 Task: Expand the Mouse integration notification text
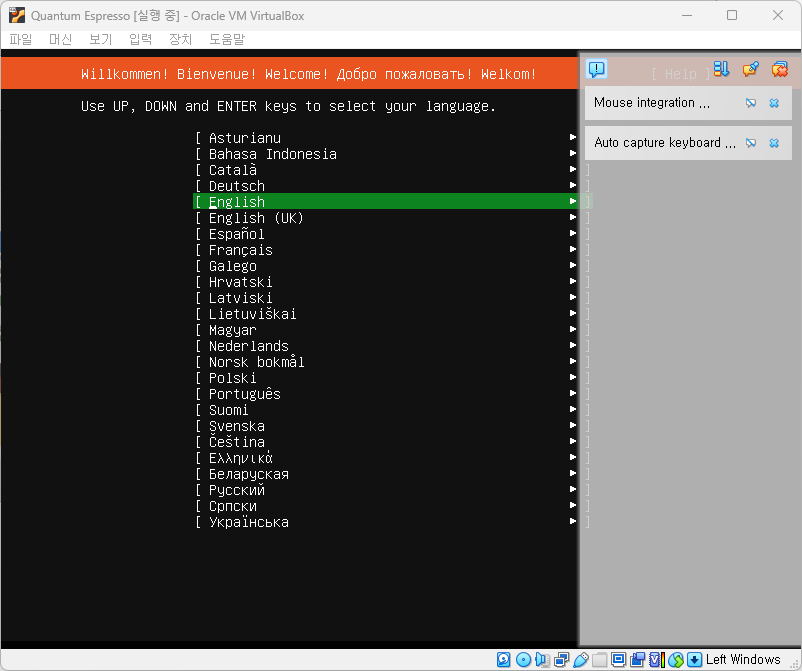pyautogui.click(x=652, y=103)
